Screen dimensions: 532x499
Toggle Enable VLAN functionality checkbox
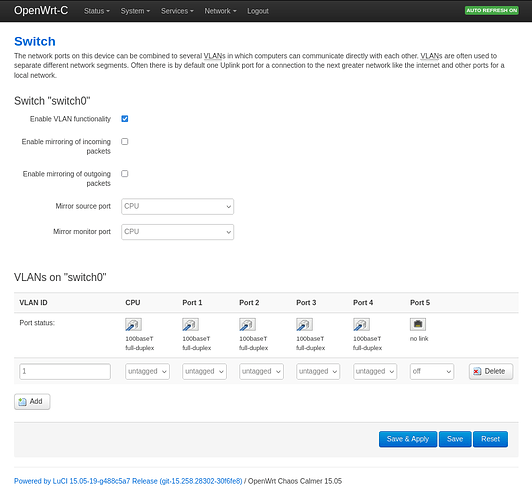(125, 119)
